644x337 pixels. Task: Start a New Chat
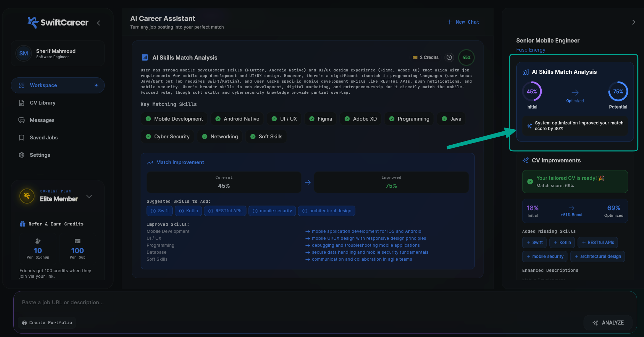463,22
